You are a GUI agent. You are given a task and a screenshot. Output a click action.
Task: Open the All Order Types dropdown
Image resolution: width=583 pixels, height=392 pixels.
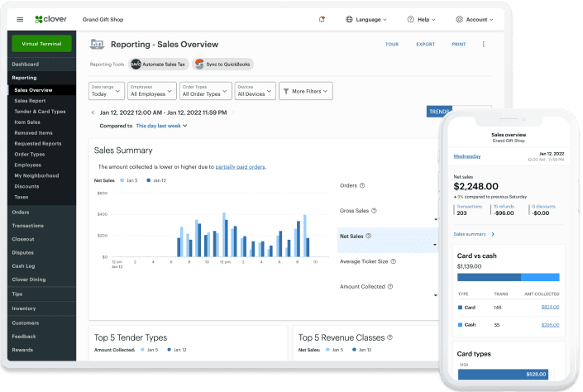[x=206, y=91]
